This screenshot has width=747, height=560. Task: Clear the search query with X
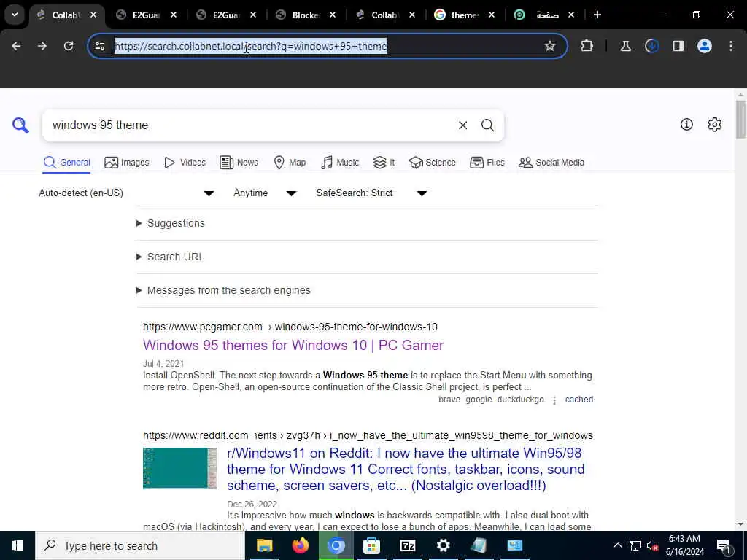click(x=462, y=125)
